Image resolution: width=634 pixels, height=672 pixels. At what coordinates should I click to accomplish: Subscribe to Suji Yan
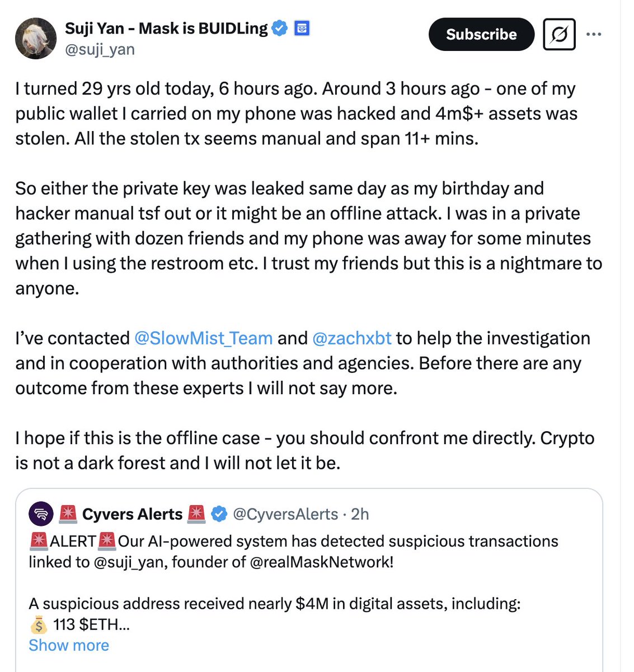pyautogui.click(x=481, y=34)
